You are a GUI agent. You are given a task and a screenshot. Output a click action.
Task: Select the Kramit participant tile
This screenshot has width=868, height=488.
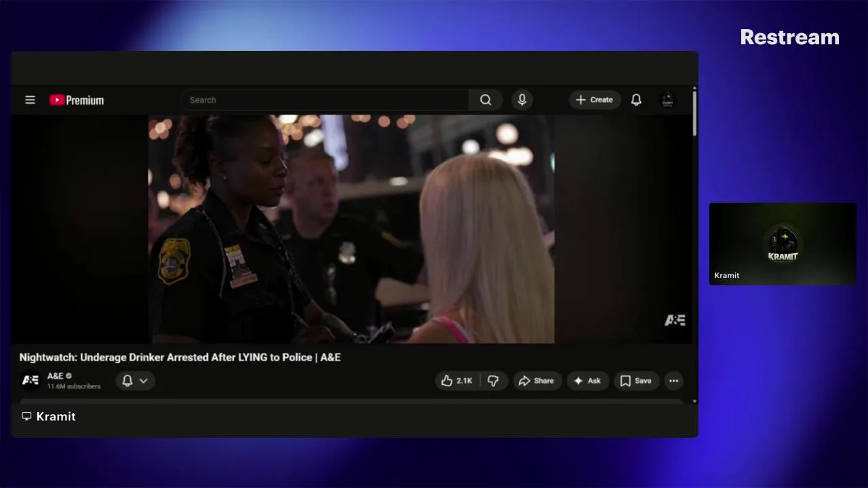[783, 244]
